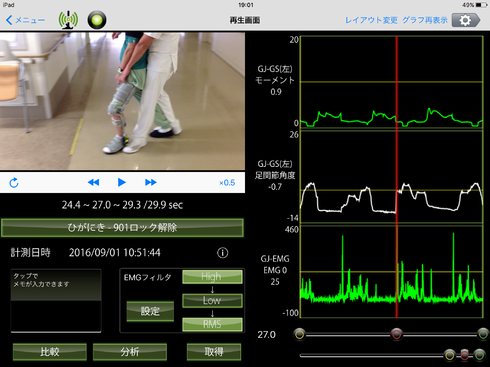Tap the battery indicator in status bar

click(x=482, y=5)
